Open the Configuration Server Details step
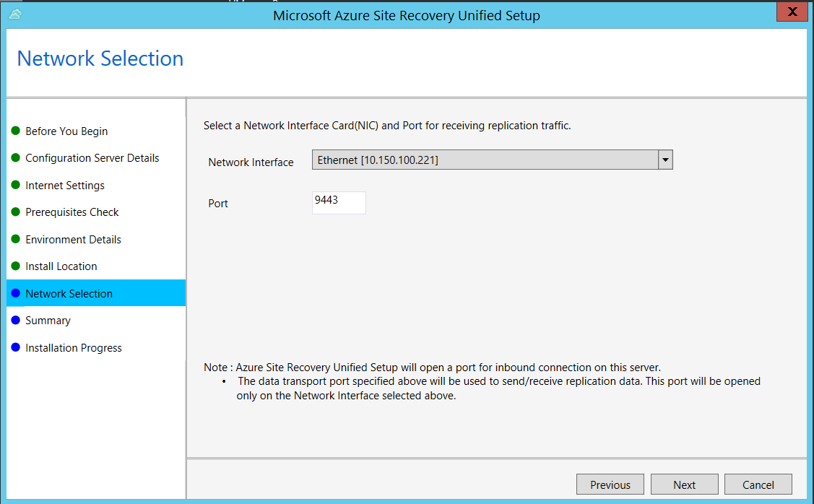This screenshot has width=814, height=504. (x=92, y=158)
